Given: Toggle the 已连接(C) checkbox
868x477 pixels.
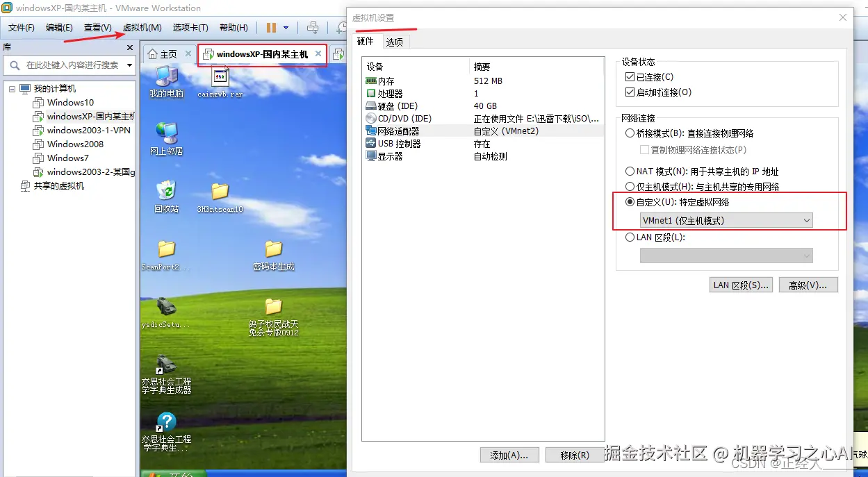Looking at the screenshot, I should (630, 77).
